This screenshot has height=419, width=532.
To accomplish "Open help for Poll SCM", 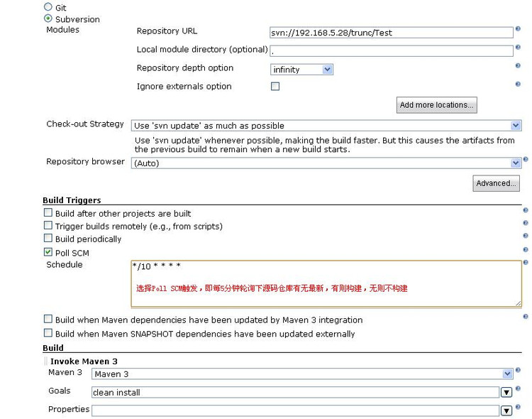I will pyautogui.click(x=526, y=250).
